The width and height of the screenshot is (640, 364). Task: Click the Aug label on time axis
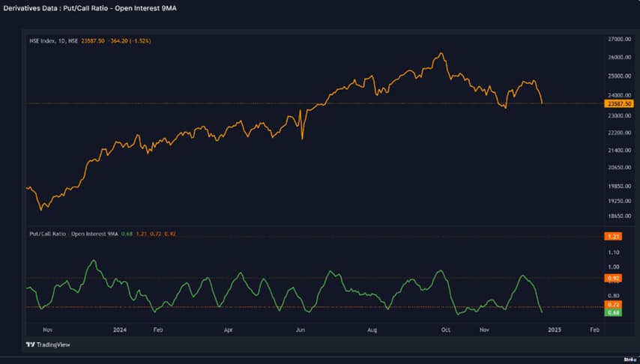coord(372,329)
